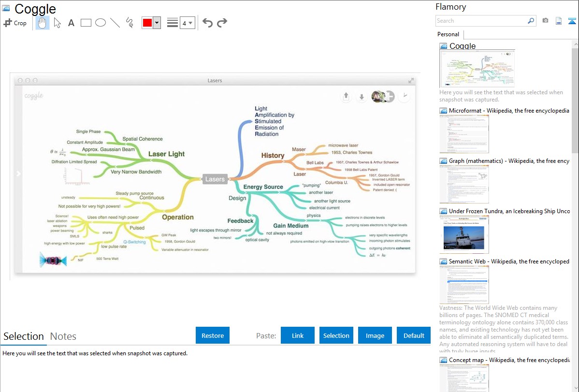Paste the Selection
The height and width of the screenshot is (392, 579).
336,335
